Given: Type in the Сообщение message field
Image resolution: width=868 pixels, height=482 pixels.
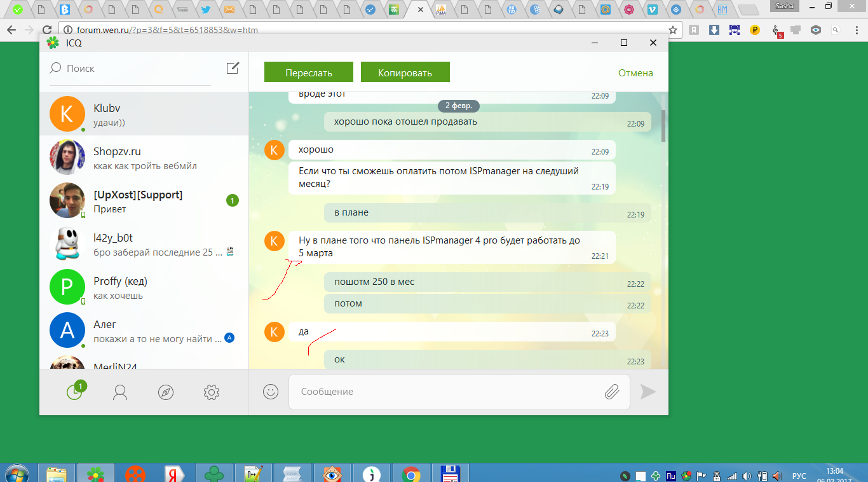Looking at the screenshot, I should (x=445, y=392).
